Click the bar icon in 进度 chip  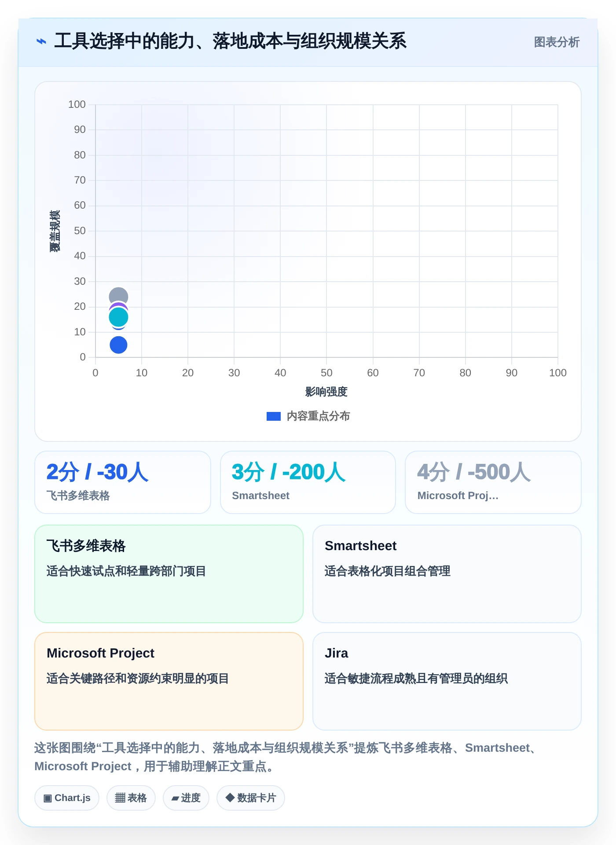(x=175, y=798)
